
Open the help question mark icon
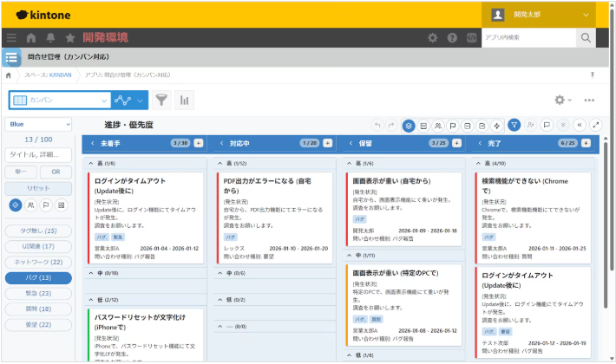click(452, 37)
